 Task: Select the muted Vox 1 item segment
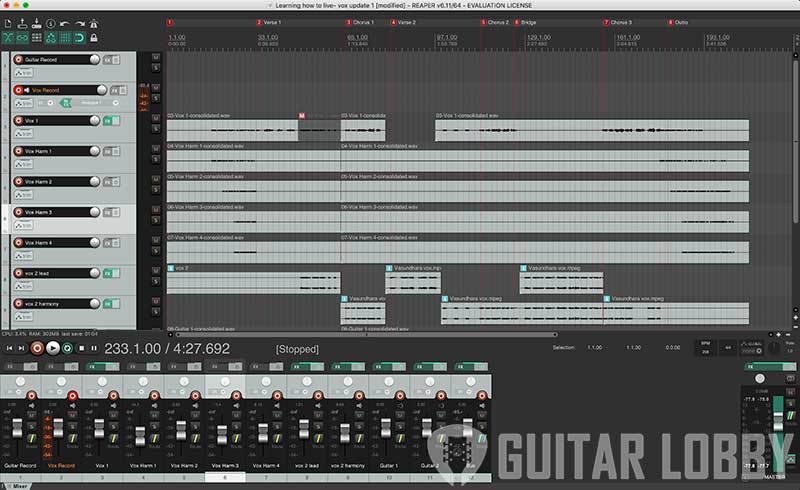319,131
